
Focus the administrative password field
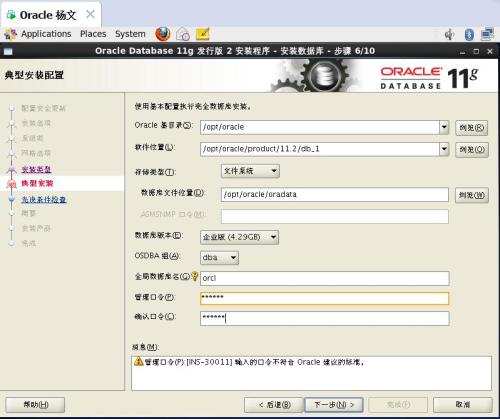325,298
